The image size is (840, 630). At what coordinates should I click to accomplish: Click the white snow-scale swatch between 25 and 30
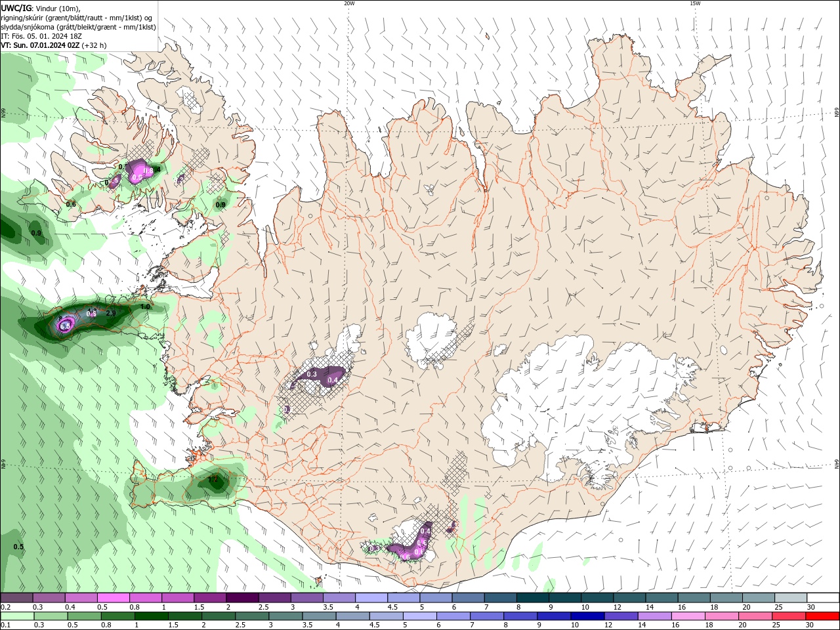click(791, 598)
